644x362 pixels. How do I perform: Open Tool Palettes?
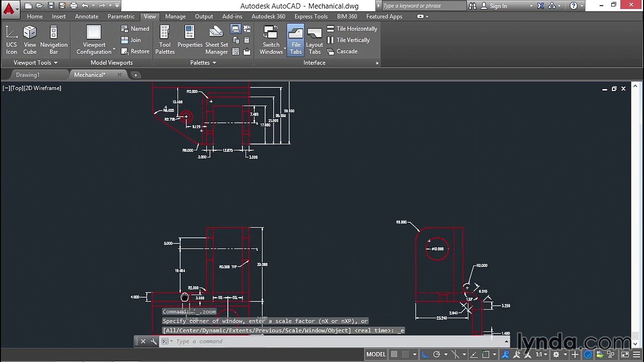coord(165,40)
